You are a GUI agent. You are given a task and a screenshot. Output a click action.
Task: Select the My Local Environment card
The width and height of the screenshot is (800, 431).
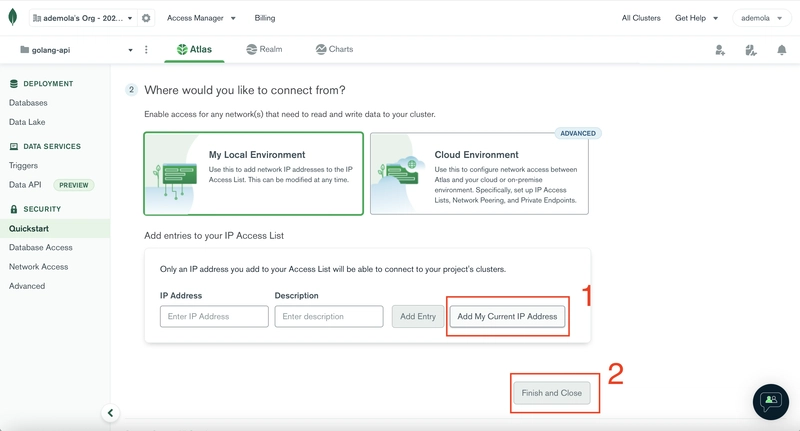pos(254,173)
